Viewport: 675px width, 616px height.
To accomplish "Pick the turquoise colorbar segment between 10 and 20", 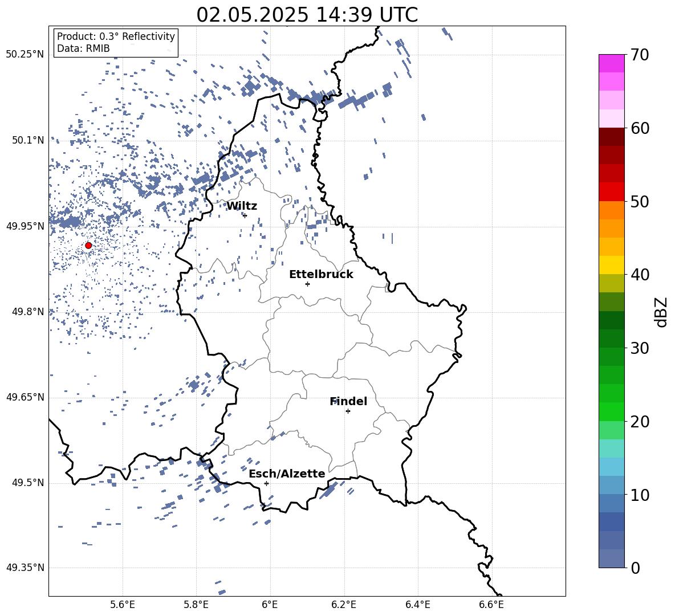I will click(612, 448).
